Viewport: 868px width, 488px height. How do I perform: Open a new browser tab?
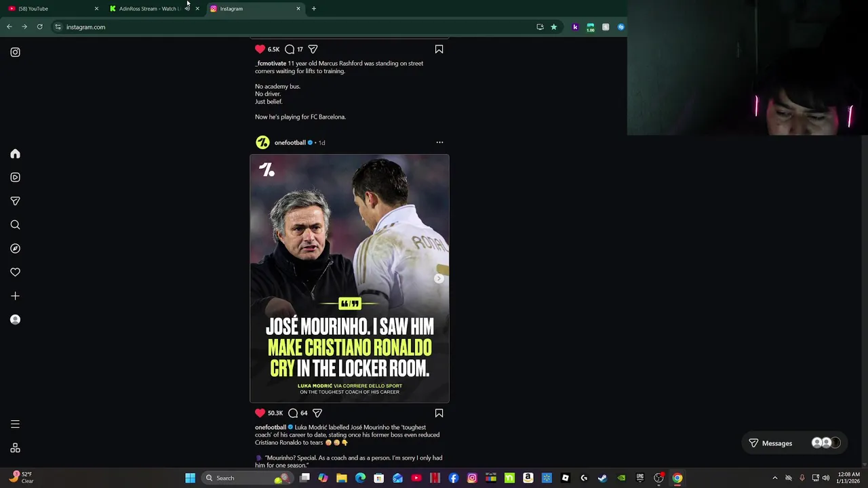(314, 9)
